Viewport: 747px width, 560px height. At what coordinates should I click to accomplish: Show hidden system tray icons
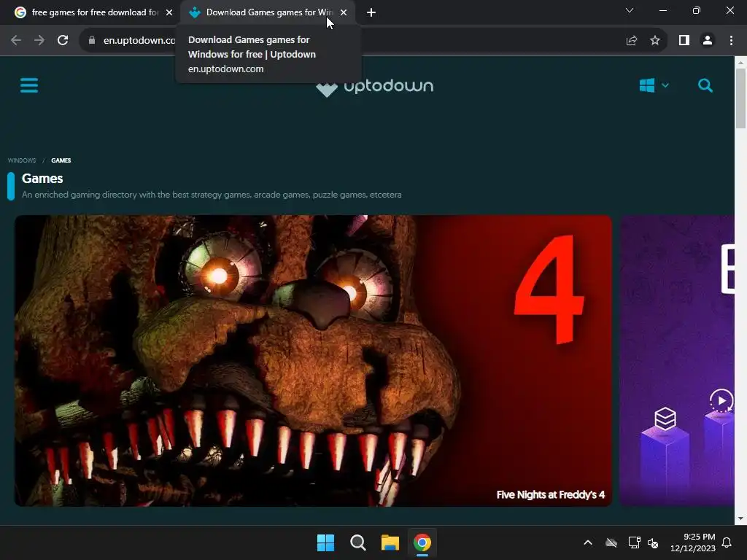[x=588, y=542]
